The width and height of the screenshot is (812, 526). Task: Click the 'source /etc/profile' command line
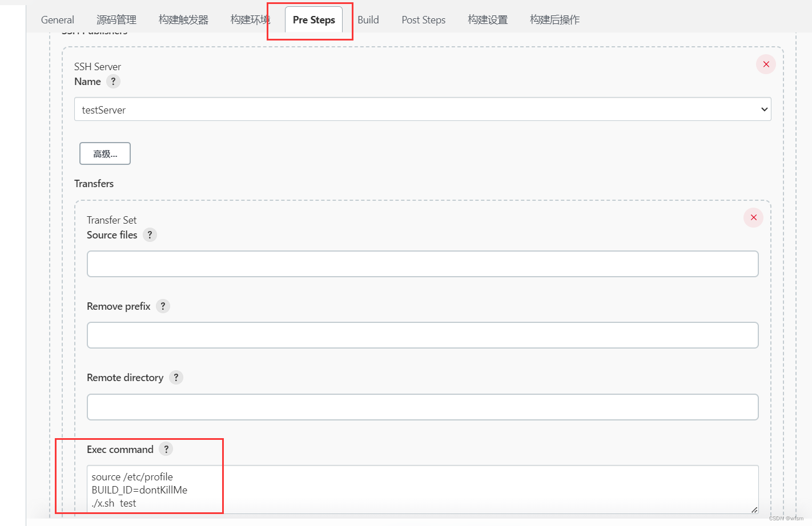[x=132, y=477]
